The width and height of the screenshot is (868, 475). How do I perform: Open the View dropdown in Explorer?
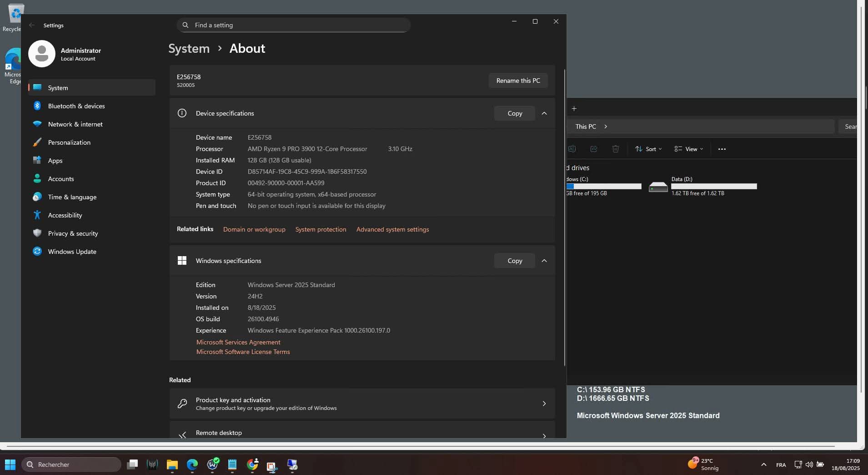pos(689,149)
